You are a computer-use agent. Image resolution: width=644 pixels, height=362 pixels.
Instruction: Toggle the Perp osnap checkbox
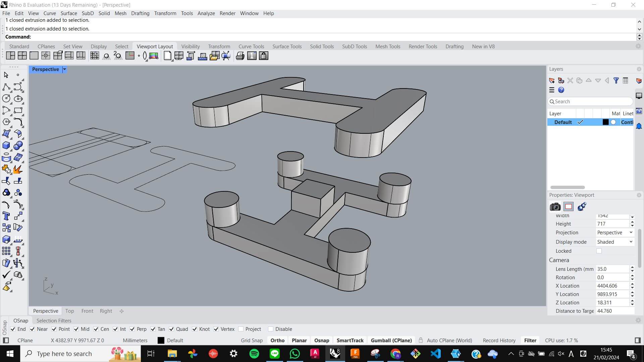tap(132, 329)
